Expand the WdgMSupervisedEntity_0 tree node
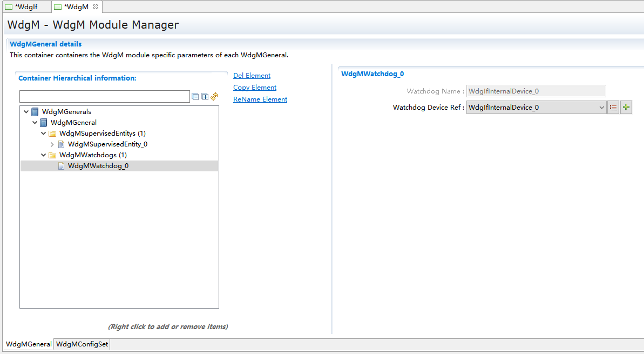644x354 pixels. tap(52, 144)
